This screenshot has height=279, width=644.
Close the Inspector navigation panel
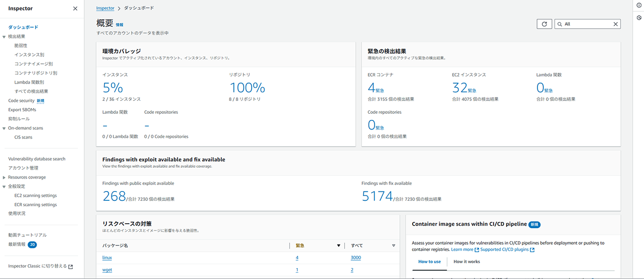[75, 8]
